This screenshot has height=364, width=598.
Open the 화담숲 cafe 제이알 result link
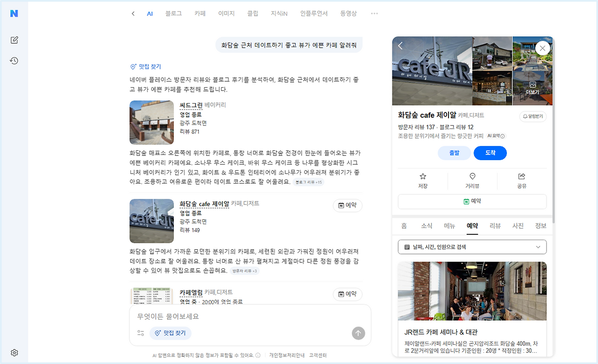204,204
